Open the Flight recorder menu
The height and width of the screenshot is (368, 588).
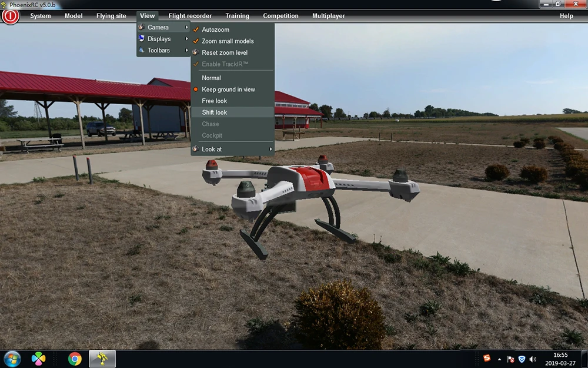click(x=190, y=16)
